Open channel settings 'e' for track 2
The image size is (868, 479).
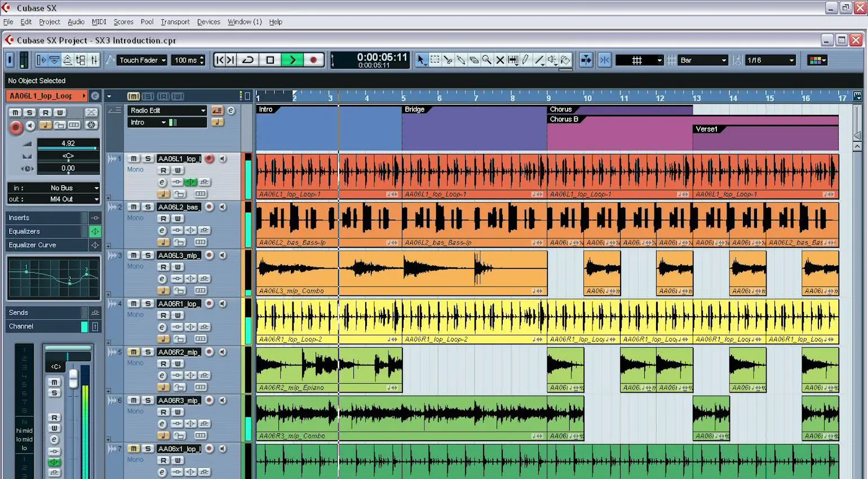pos(162,230)
